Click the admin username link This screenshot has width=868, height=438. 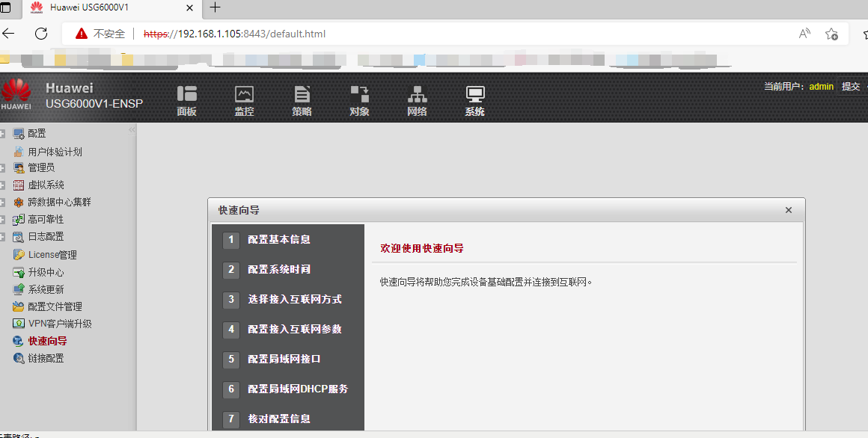(821, 86)
